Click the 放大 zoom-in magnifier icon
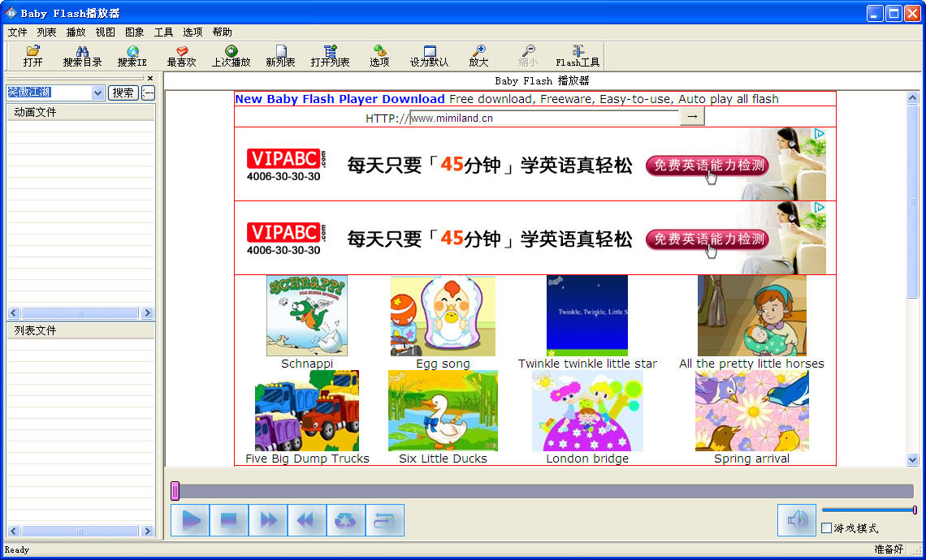 coord(478,51)
